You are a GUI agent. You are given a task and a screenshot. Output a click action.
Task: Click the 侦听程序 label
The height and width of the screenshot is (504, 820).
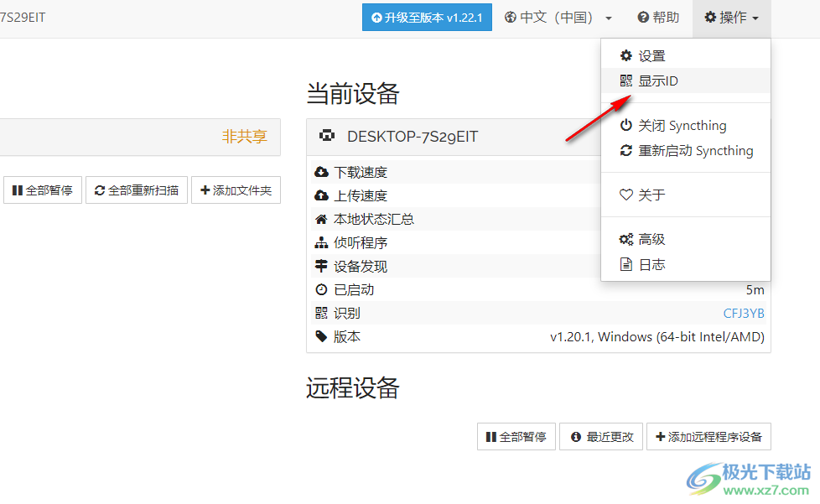(x=361, y=242)
